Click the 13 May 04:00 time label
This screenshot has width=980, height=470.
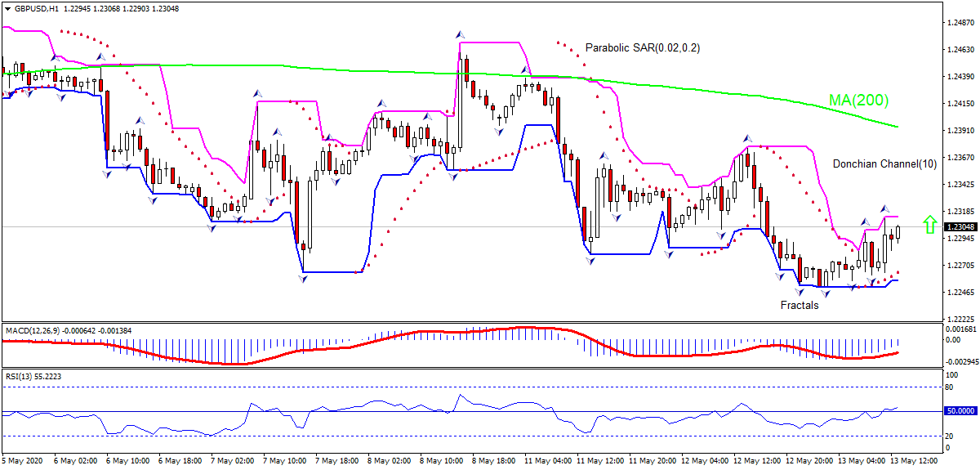(862, 461)
